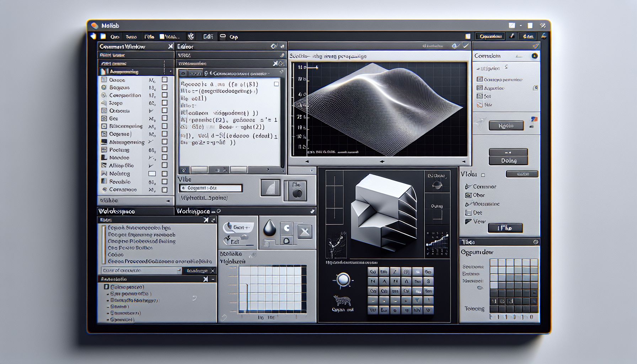Click the left arrow under the 3D surface plot
Screen dimensions: 637x364
307,161
